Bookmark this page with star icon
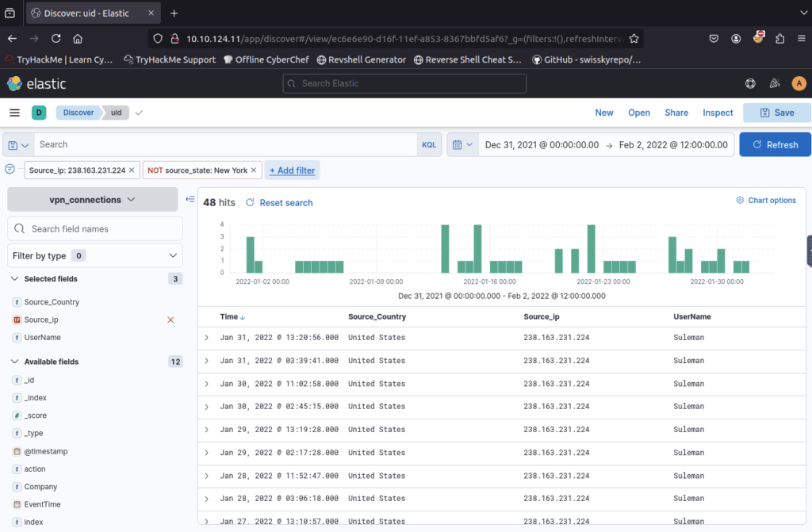 [x=634, y=38]
